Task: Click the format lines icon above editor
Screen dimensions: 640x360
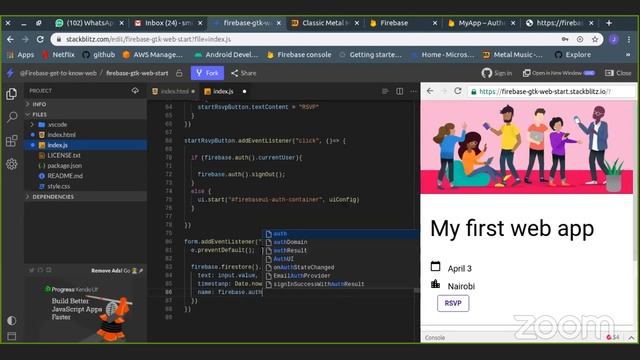Action: (x=385, y=91)
